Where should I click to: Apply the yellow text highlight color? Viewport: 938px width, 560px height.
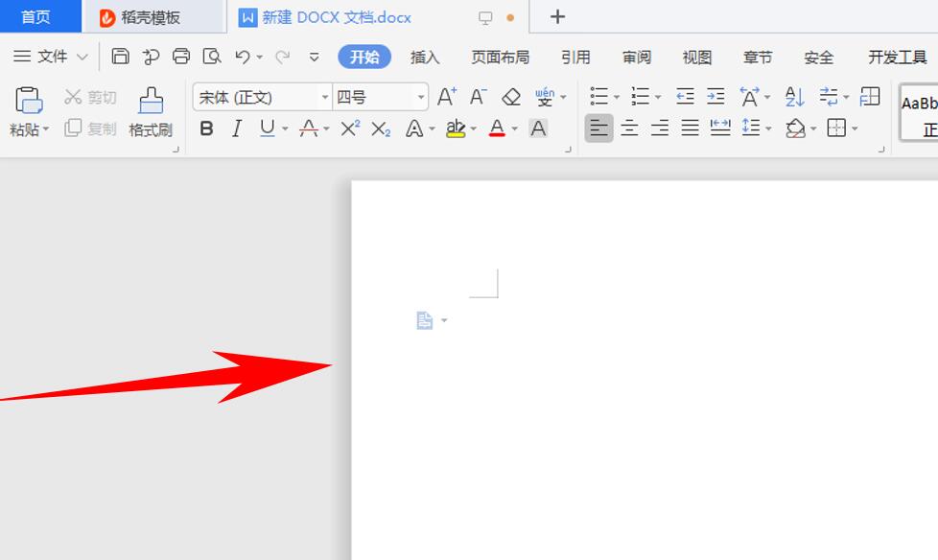456,128
